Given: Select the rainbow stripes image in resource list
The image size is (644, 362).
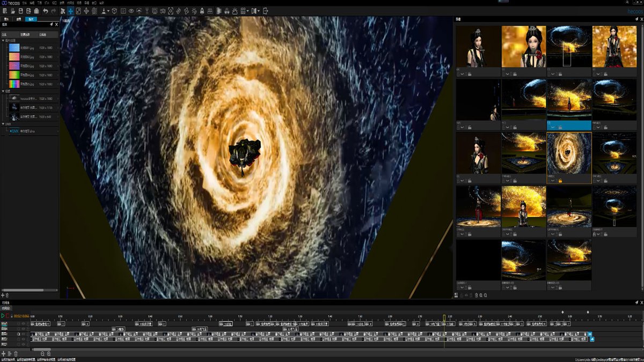Looking at the screenshot, I should [x=14, y=84].
